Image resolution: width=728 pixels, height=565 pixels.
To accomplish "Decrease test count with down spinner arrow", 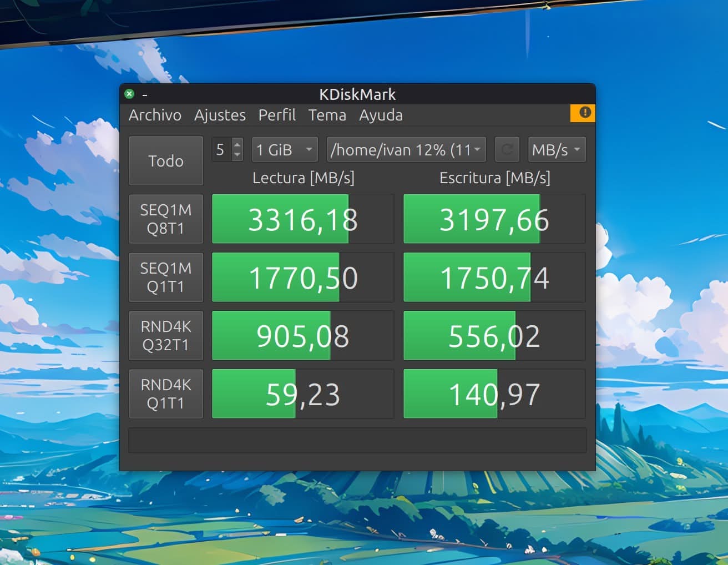I will 237,155.
